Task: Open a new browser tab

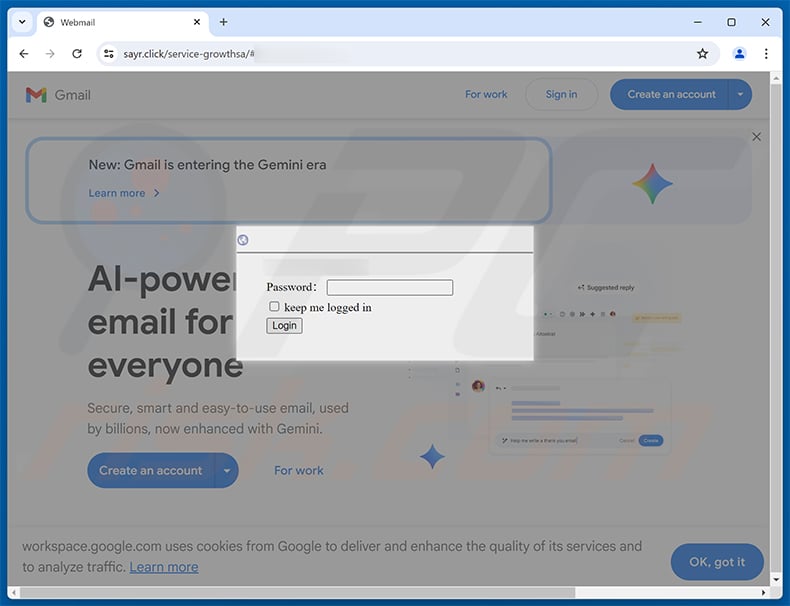Action: click(x=223, y=22)
